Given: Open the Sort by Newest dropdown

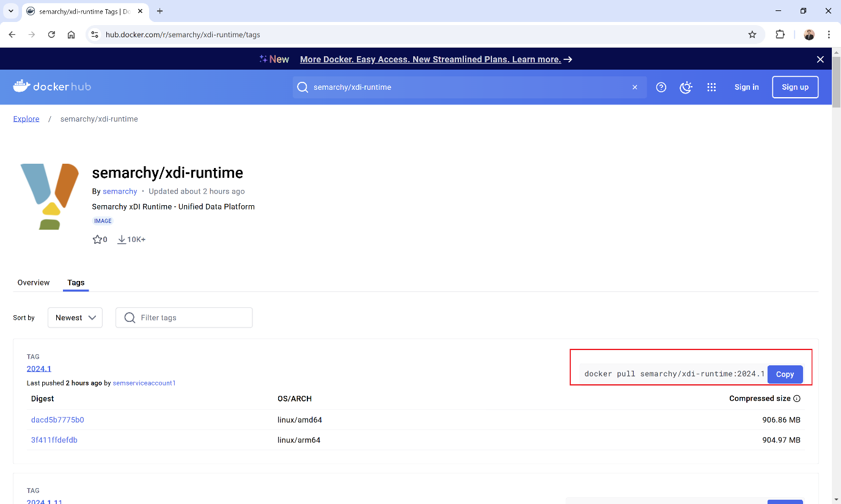Looking at the screenshot, I should [75, 318].
